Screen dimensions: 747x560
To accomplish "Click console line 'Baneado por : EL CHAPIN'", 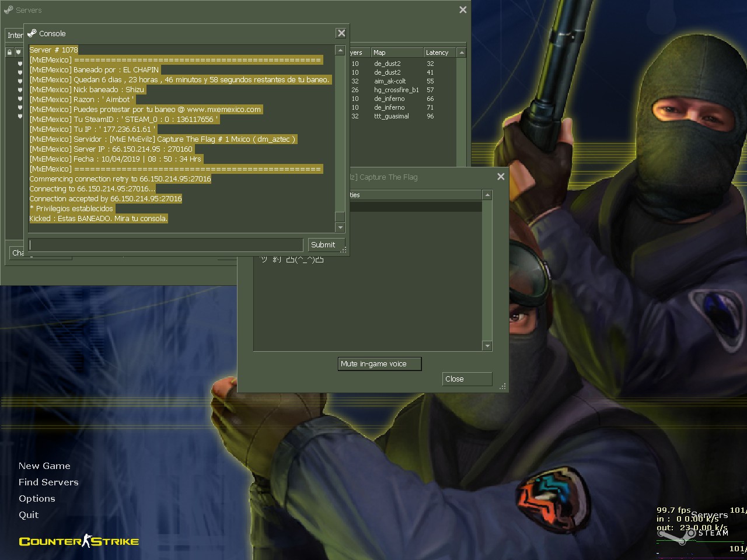I will pyautogui.click(x=95, y=70).
